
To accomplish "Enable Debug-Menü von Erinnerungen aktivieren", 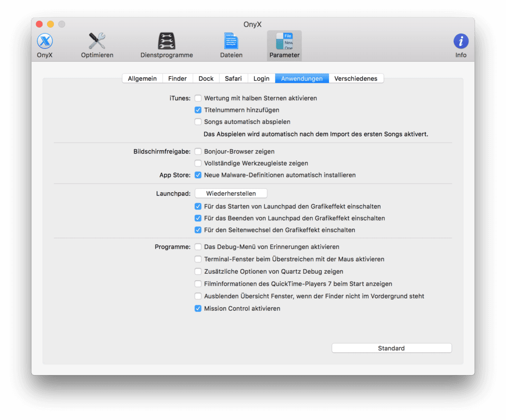I will coord(198,247).
